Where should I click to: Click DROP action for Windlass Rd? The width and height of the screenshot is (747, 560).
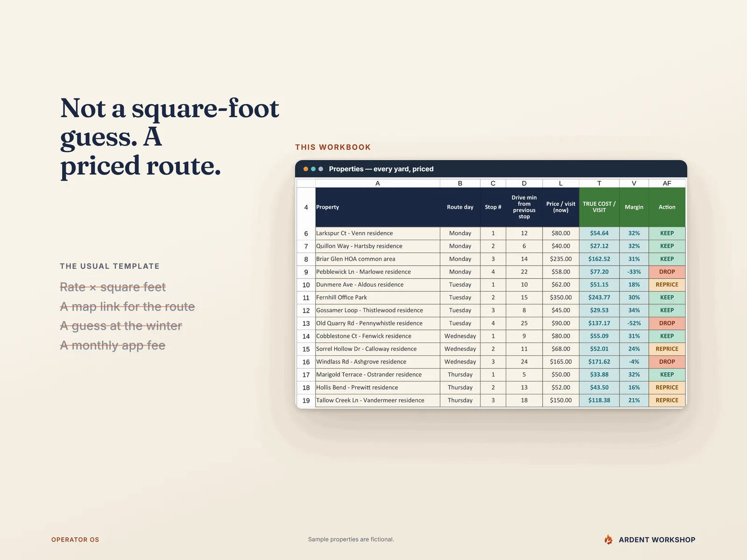coord(667,362)
